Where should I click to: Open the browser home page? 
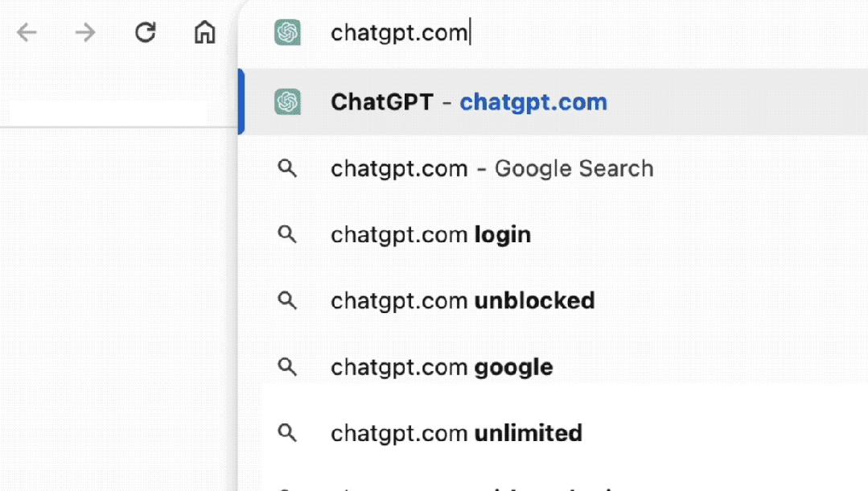point(205,33)
